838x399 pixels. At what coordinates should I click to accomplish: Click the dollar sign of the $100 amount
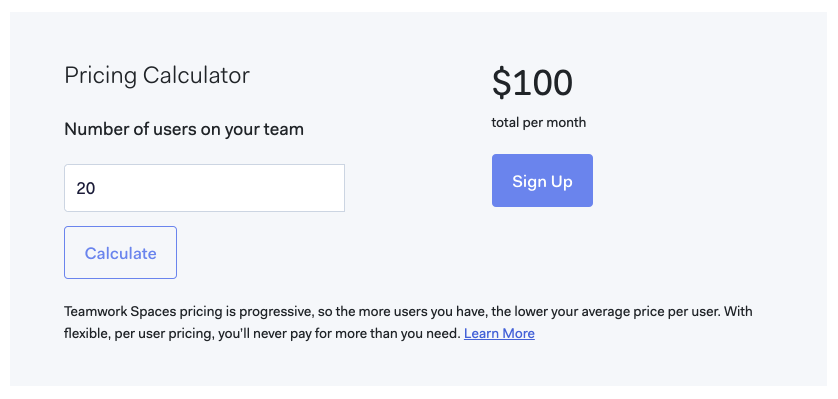tap(501, 83)
